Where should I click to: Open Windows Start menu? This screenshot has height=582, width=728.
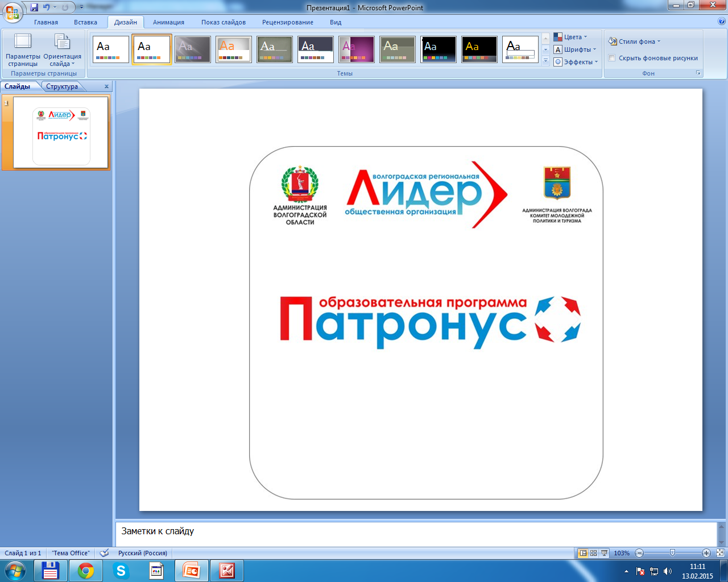tap(15, 571)
